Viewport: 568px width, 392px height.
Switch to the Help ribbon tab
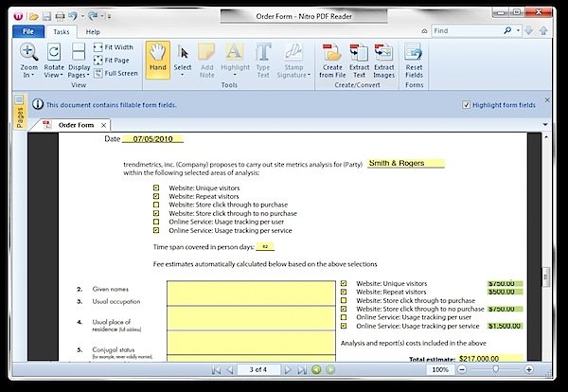[93, 31]
